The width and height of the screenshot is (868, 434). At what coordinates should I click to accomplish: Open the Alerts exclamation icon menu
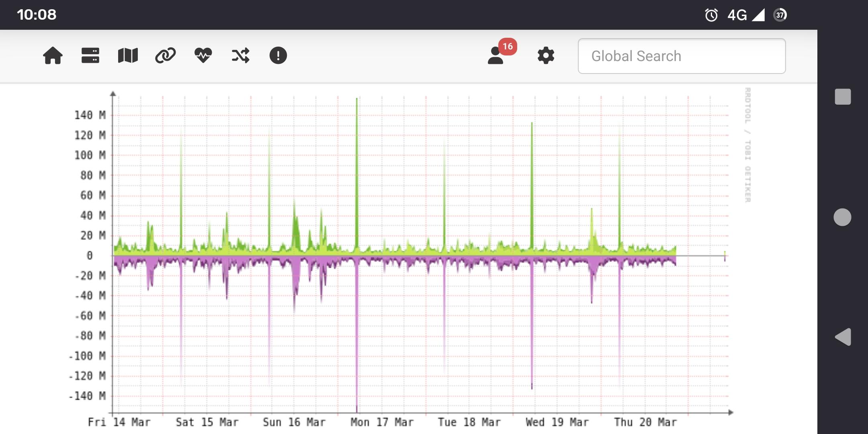278,55
